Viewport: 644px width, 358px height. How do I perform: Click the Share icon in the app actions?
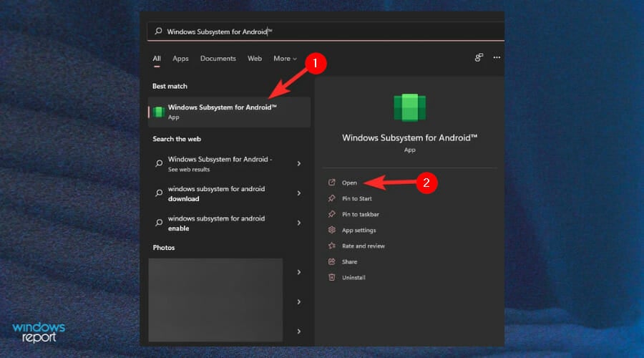click(x=331, y=261)
